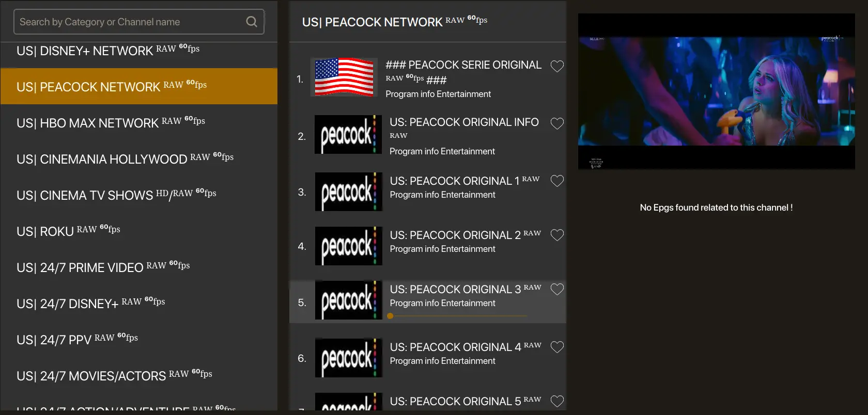This screenshot has height=415, width=868.
Task: Open US| CINEMANIA HOLLYWOOD category
Action: [139, 158]
